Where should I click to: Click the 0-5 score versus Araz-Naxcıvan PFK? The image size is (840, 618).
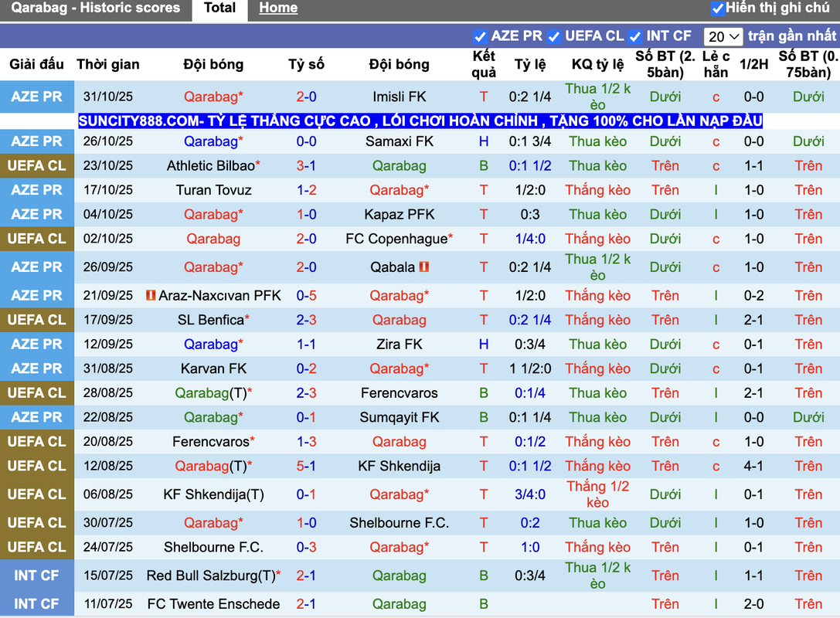pos(307,295)
